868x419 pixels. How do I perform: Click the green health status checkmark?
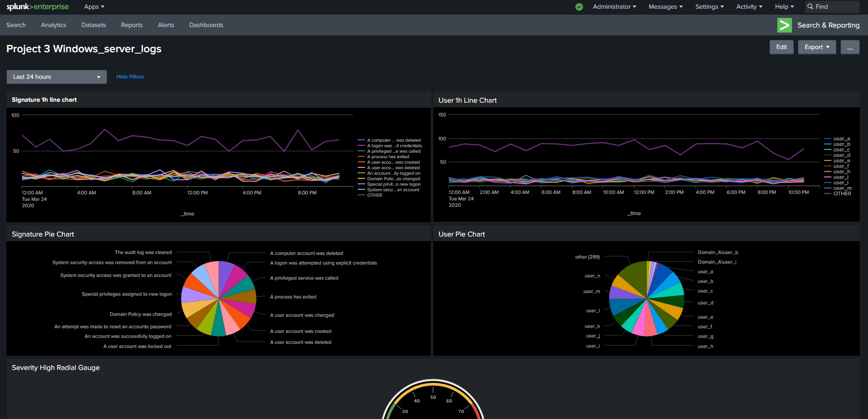pyautogui.click(x=579, y=6)
